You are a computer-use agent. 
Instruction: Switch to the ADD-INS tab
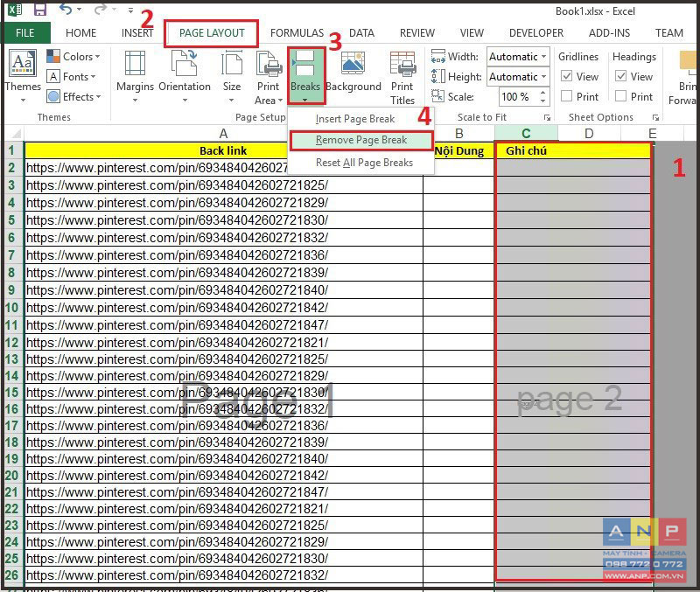tap(609, 33)
